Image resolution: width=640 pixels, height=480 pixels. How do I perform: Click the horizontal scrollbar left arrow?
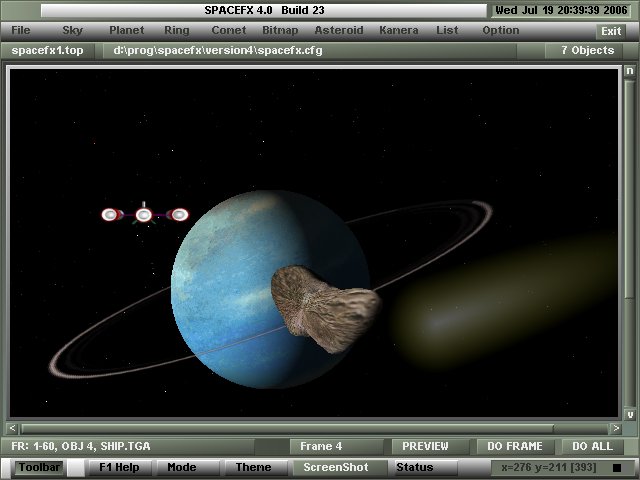(x=12, y=429)
